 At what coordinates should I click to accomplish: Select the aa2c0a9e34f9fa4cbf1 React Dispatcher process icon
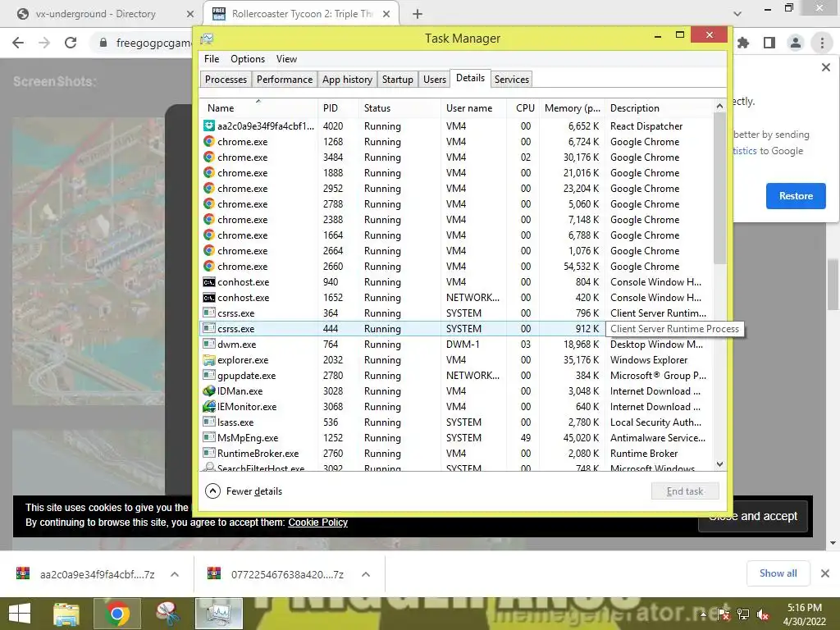tap(209, 126)
